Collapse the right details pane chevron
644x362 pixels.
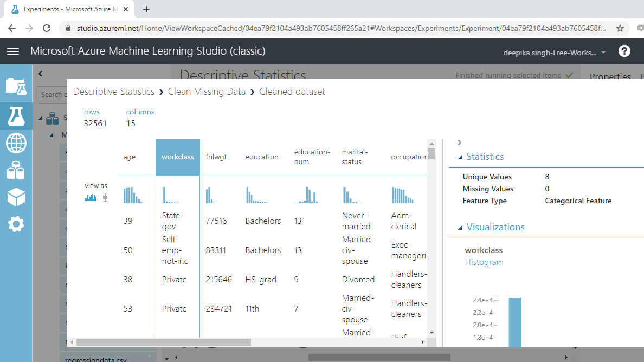pos(459,143)
